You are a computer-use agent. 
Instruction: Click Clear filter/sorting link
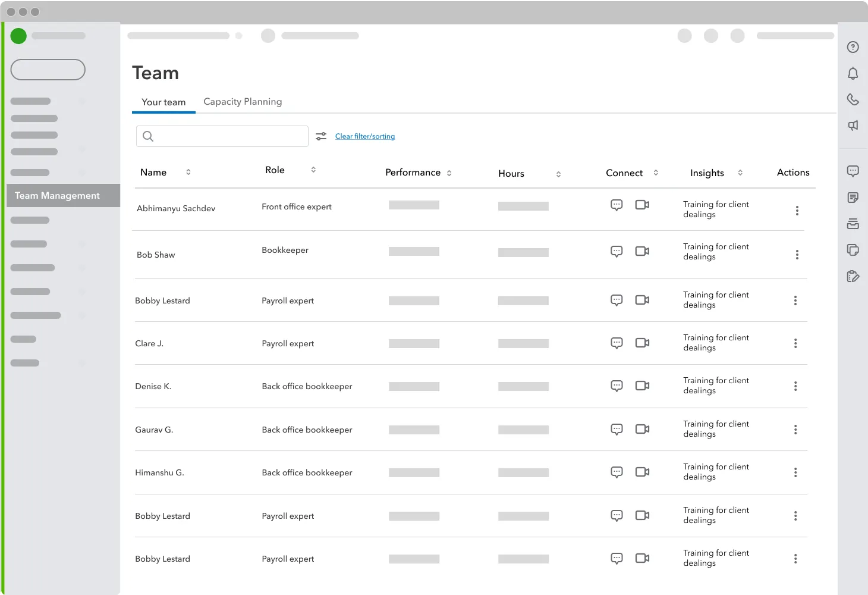[x=365, y=136]
